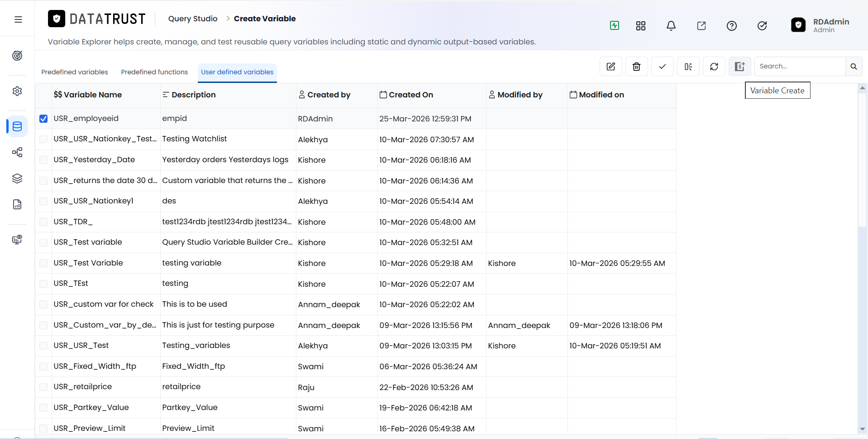Click the green activity monitor icon

615,26
